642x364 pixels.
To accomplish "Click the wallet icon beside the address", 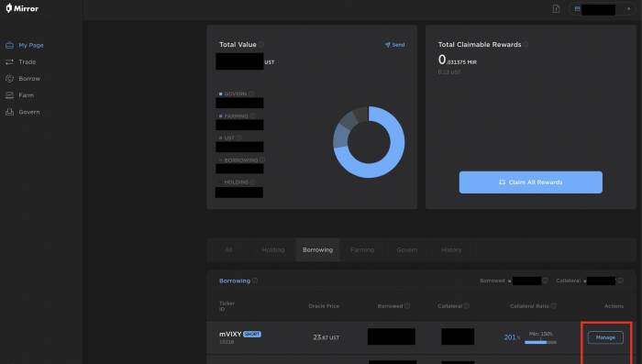I will [577, 8].
